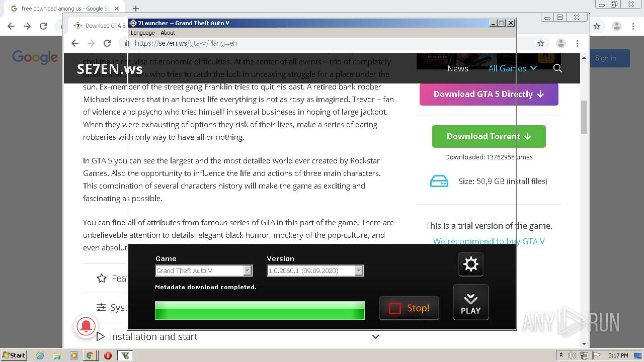Open the three-dot menu in front Chrome

point(578,43)
